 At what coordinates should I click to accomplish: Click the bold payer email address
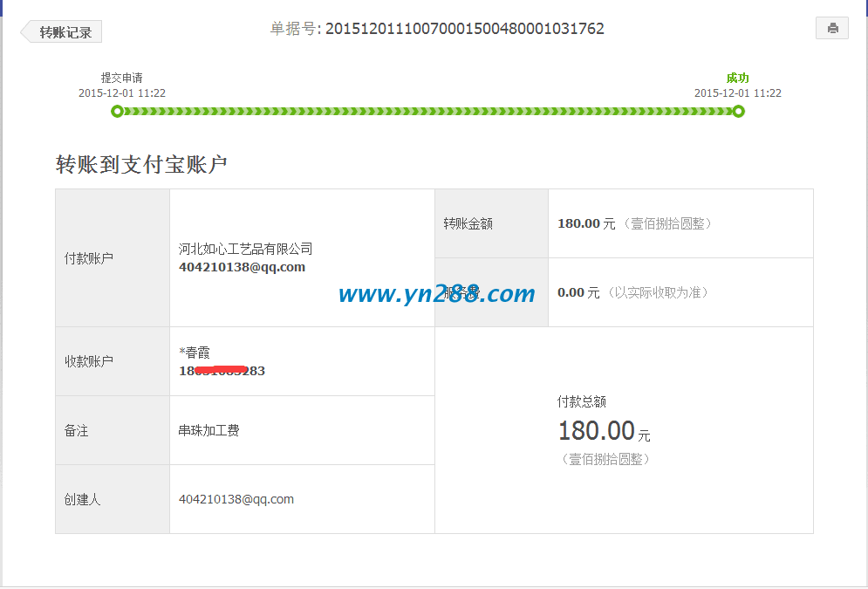click(x=242, y=267)
